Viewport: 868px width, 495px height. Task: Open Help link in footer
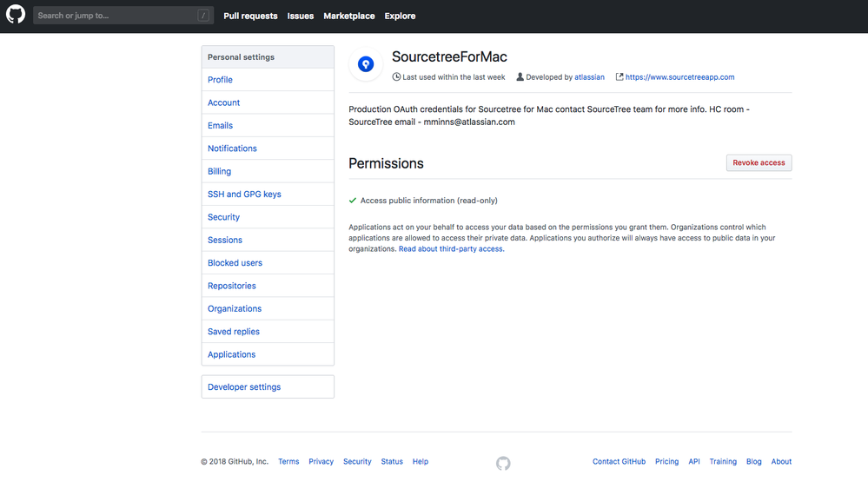coord(421,461)
